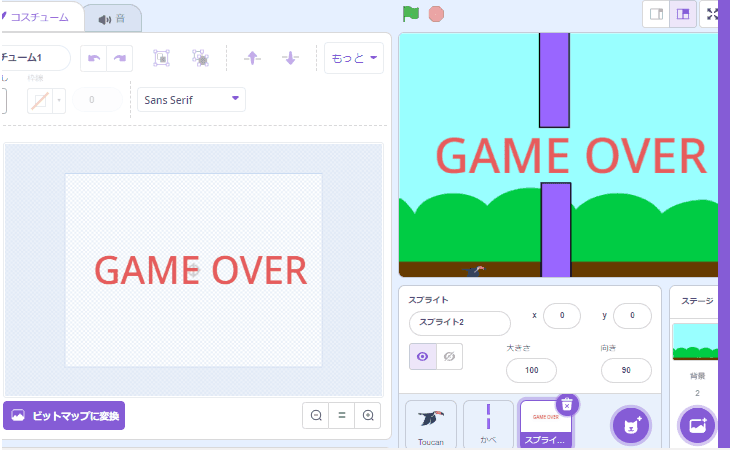
Task: Hide the sprite using crossed-eye button
Action: [x=449, y=357]
